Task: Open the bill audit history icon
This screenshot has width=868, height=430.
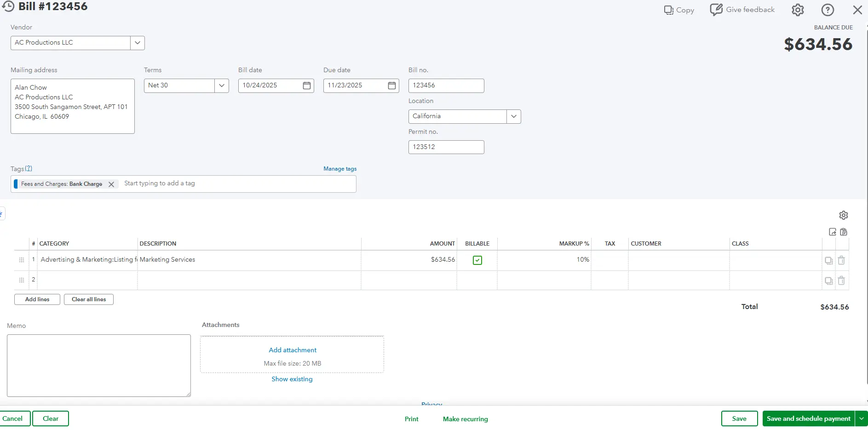Action: point(8,6)
